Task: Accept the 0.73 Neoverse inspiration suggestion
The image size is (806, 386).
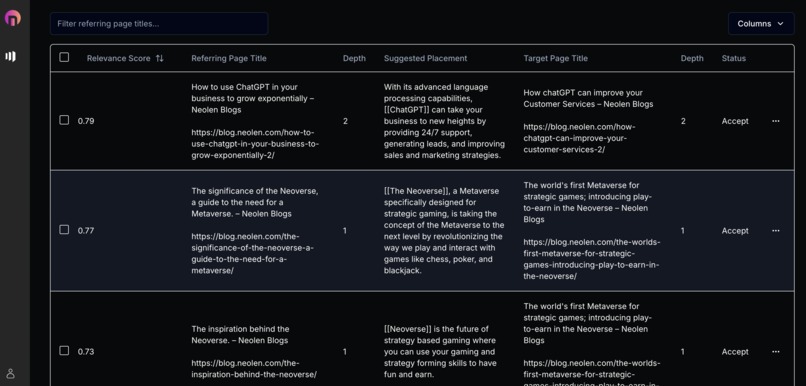Action: click(735, 352)
